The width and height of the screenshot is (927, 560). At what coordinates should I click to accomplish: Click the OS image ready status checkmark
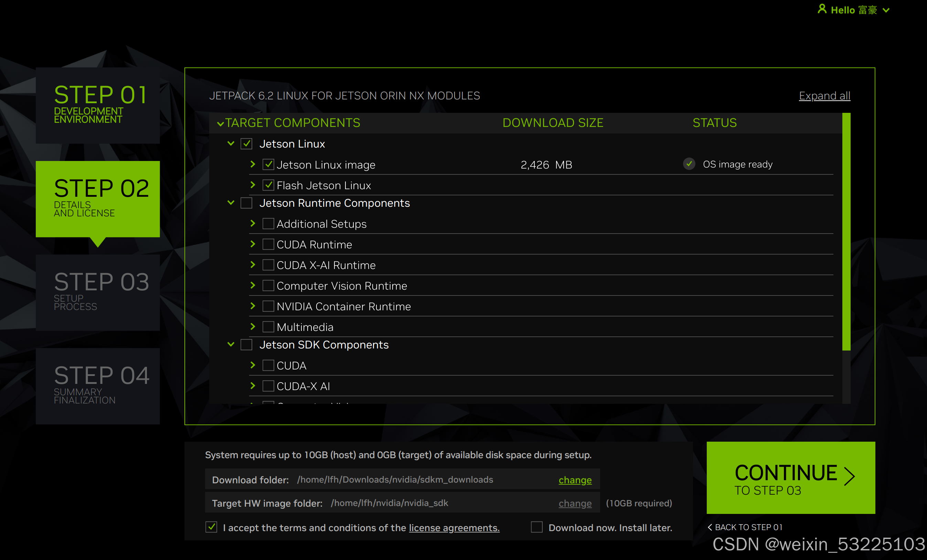(x=689, y=164)
